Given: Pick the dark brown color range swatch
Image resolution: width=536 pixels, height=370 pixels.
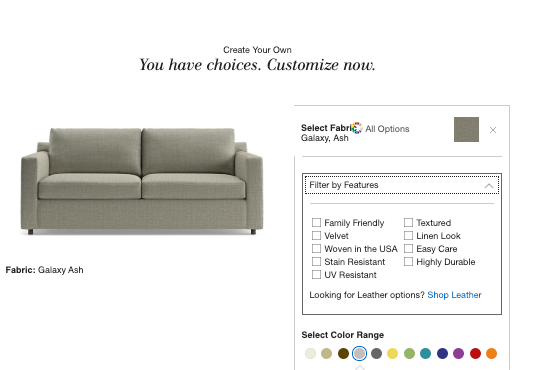Looking at the screenshot, I should 343,353.
